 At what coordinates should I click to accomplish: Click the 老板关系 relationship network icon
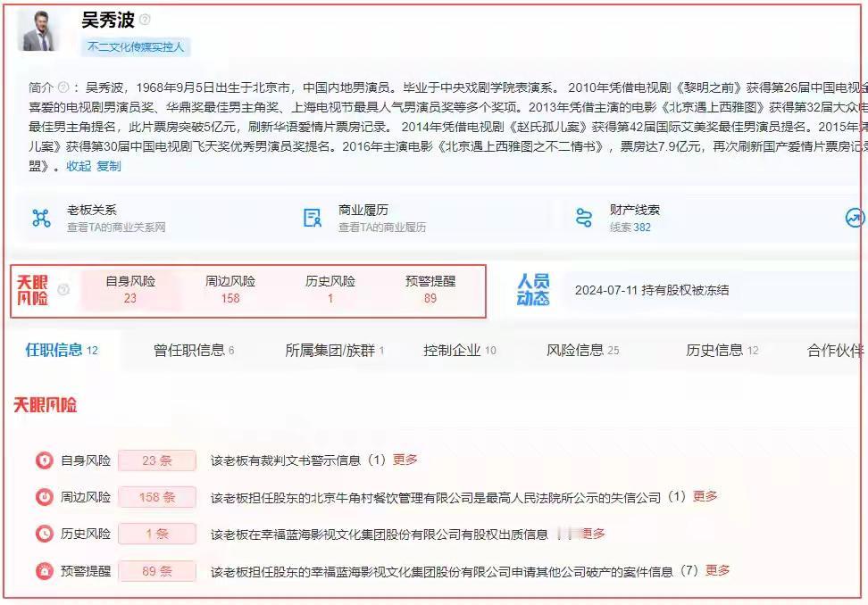39,217
